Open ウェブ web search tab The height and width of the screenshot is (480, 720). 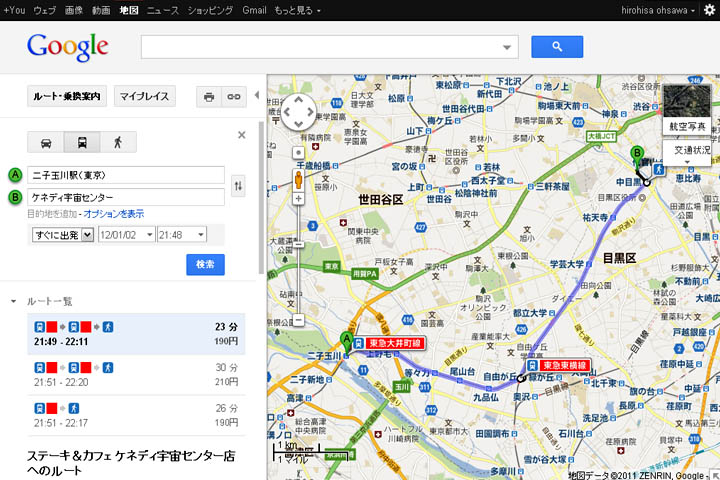click(x=44, y=10)
